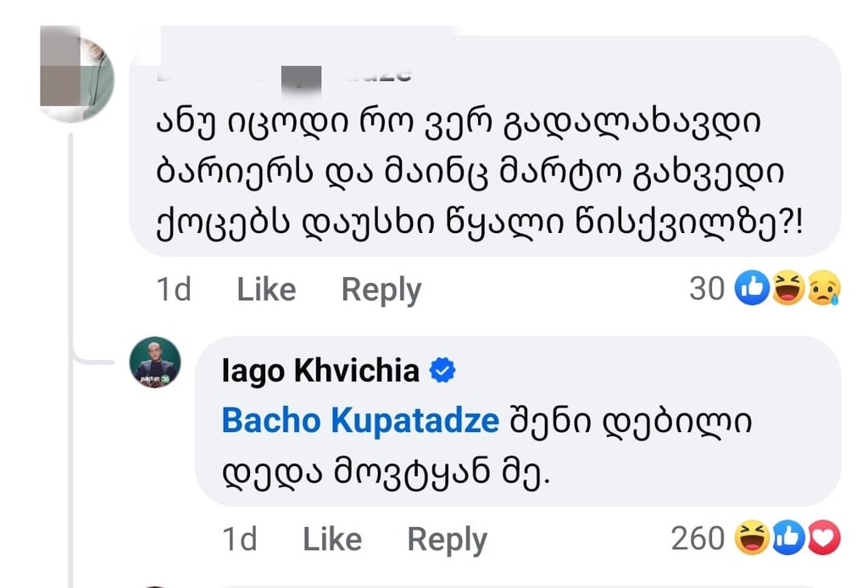Click laughing reaction icon on first comment

click(x=788, y=289)
